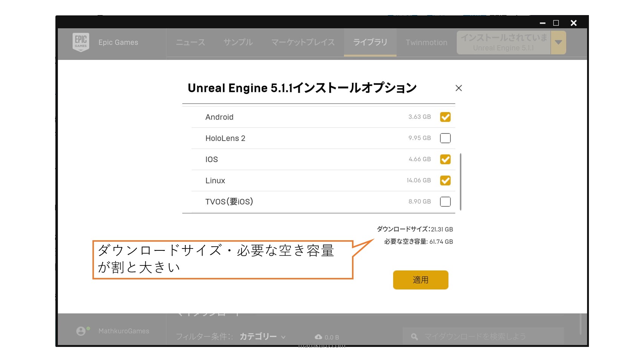The width and height of the screenshot is (644, 362).
Task: Click the Epic Games sidebar label
Action: 118,42
